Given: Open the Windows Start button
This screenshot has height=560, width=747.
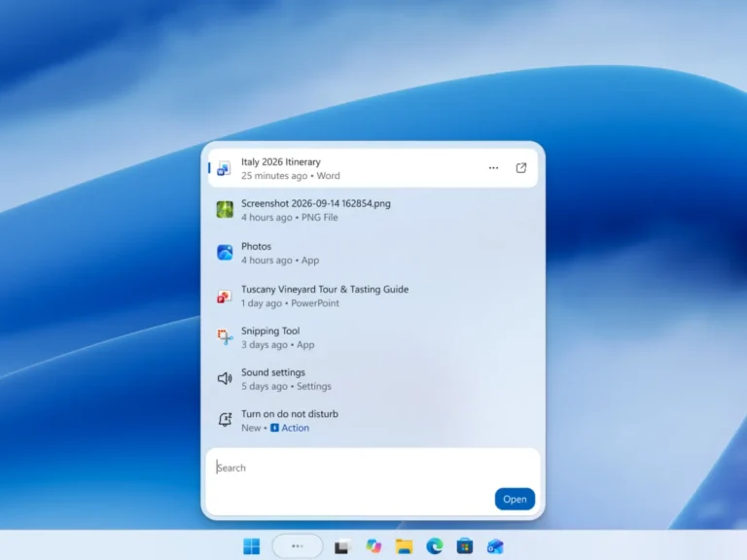Looking at the screenshot, I should 251,546.
